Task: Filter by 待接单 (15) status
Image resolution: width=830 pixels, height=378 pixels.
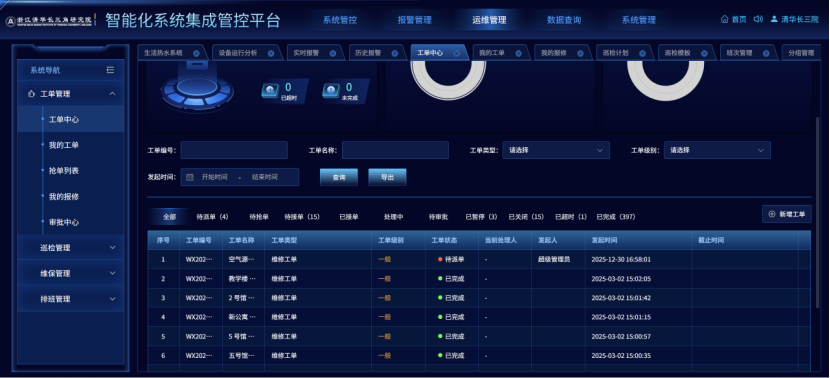Action: click(302, 217)
